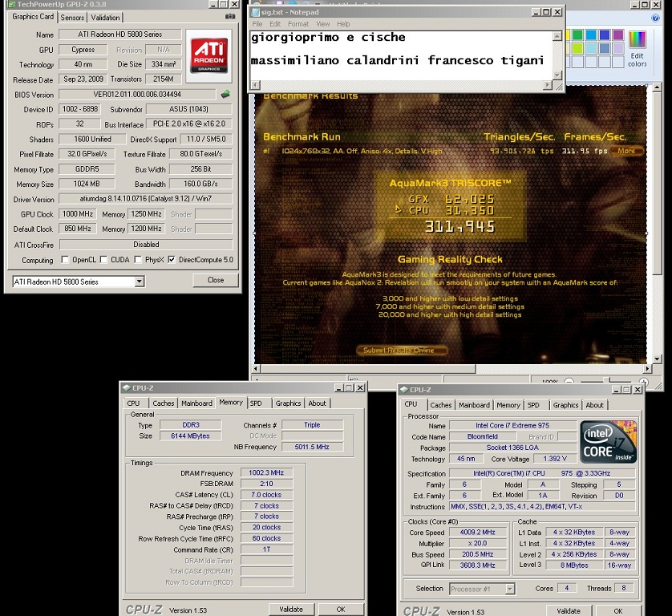Click OK in the CPU-Z Processor window
This screenshot has height=616, width=672.
click(x=618, y=611)
